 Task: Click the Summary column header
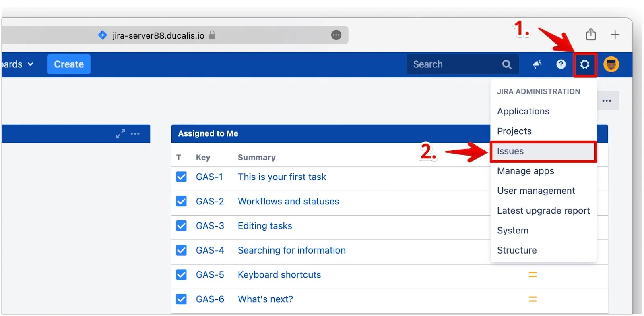(x=256, y=157)
